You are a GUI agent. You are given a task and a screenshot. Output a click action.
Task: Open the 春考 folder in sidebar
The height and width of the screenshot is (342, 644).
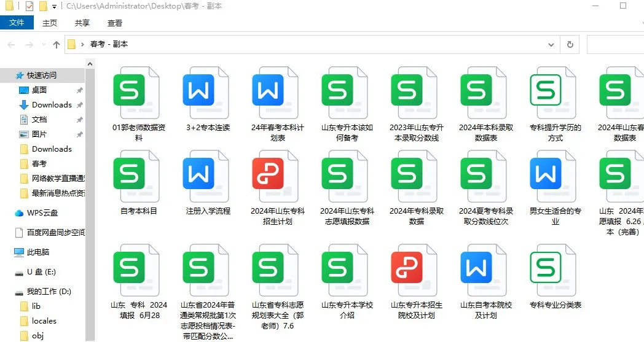[39, 164]
